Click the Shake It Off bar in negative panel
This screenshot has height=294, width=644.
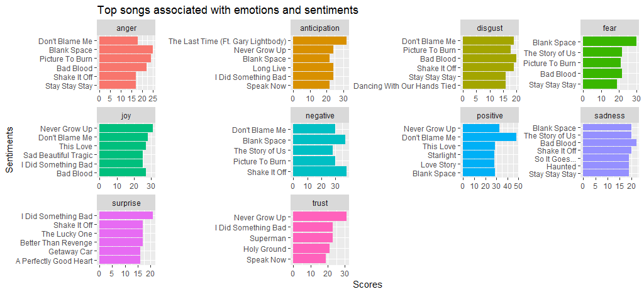tap(319, 172)
